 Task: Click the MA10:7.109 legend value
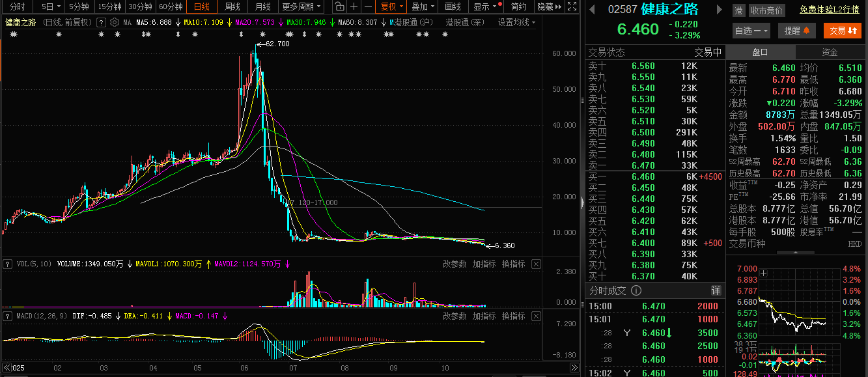click(203, 21)
